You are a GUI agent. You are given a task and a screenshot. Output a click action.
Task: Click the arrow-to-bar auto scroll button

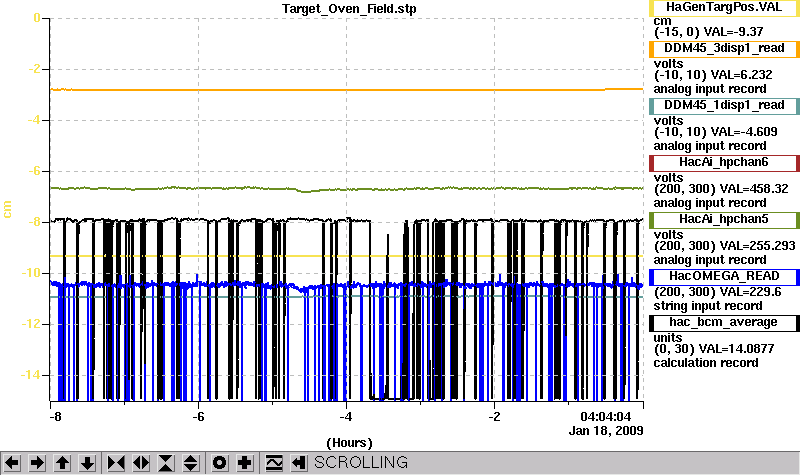[299, 463]
